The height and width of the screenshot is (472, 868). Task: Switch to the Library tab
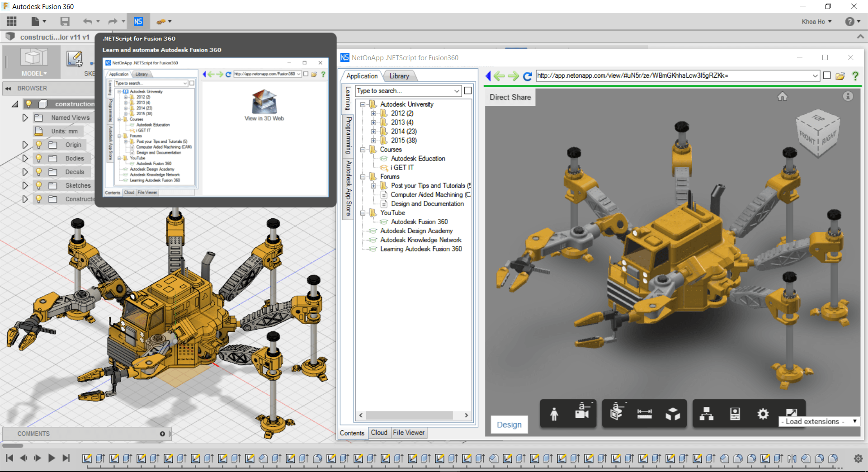coord(399,76)
